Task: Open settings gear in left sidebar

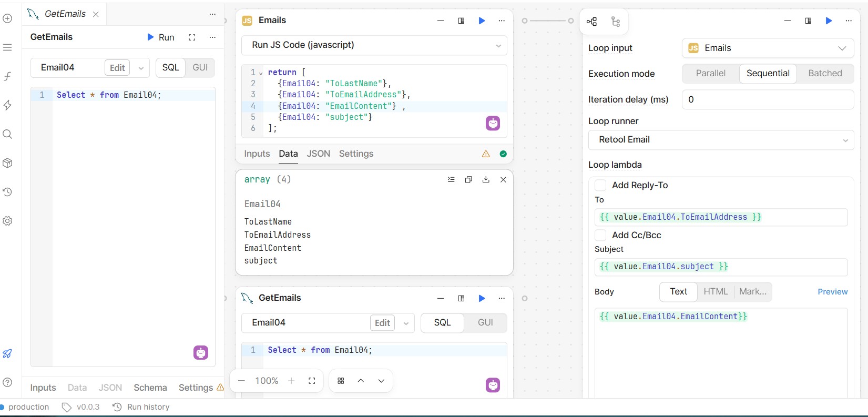Action: click(x=7, y=221)
